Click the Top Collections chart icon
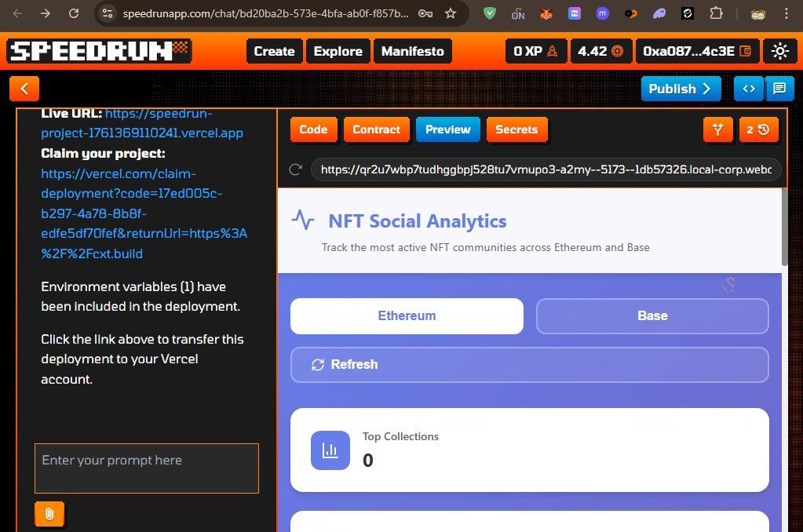This screenshot has height=532, width=803. point(330,450)
